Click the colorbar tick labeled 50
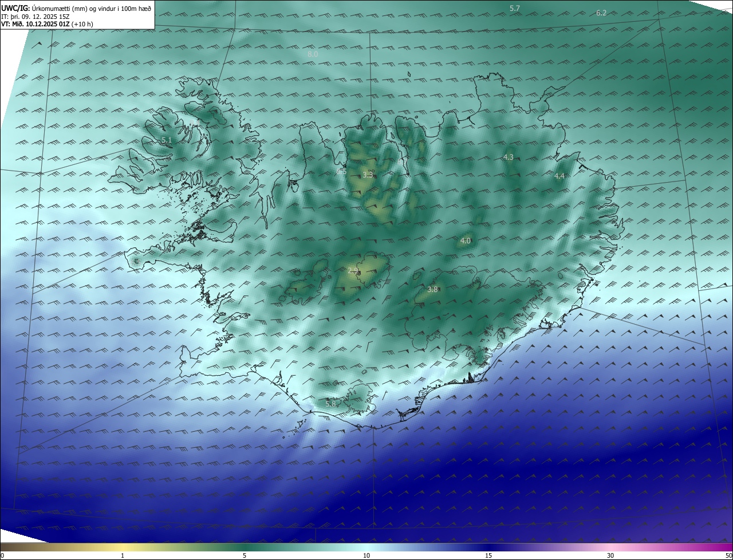 [x=728, y=555]
